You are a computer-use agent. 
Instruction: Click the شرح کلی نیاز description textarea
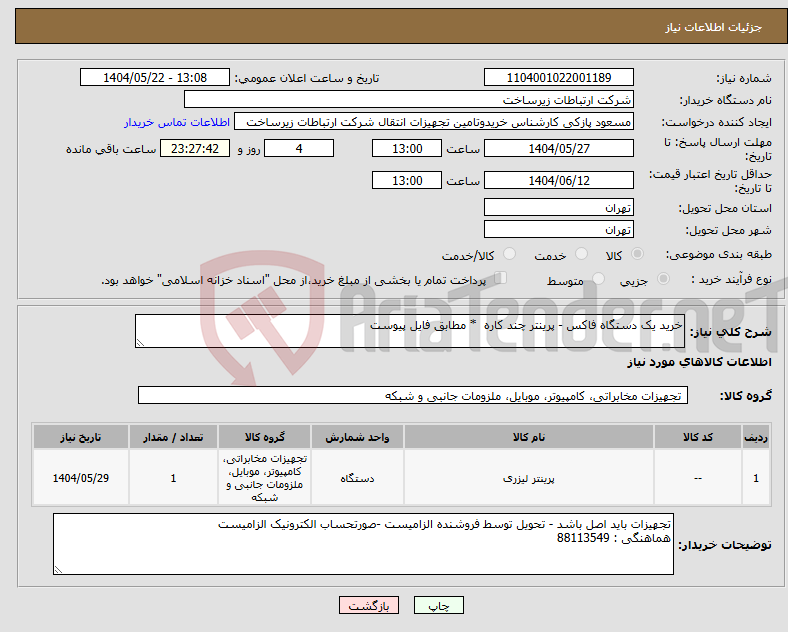tap(410, 331)
